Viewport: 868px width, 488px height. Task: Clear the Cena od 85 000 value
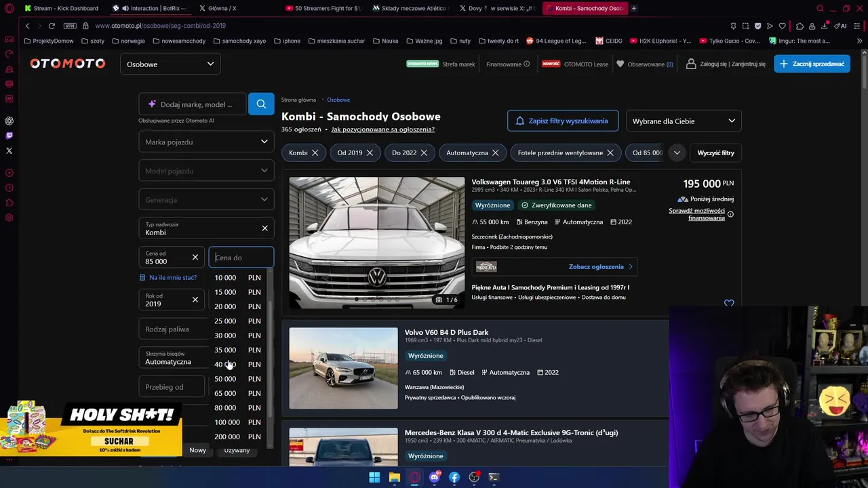195,258
